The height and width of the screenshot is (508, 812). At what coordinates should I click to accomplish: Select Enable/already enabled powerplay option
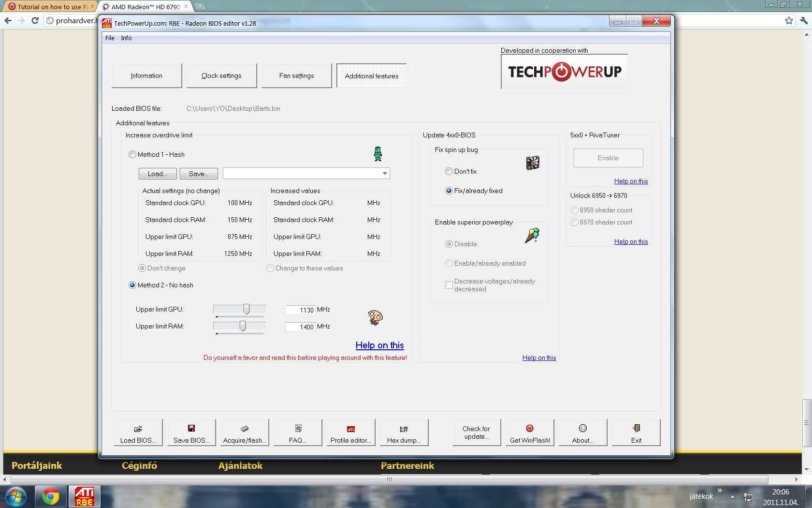click(x=486, y=263)
